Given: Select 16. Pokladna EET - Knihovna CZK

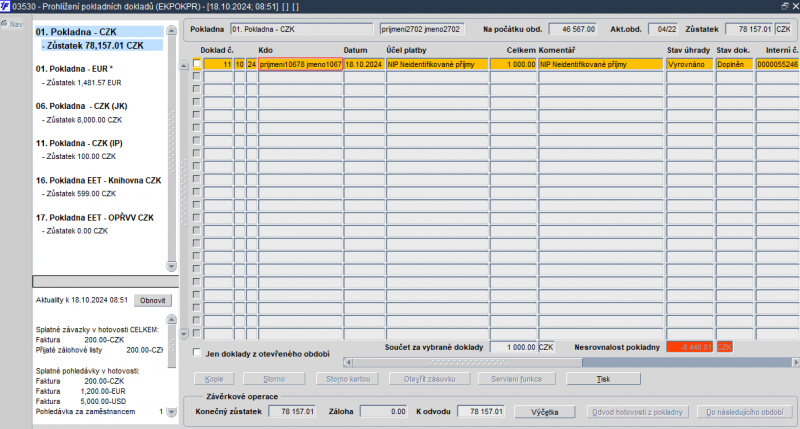Looking at the screenshot, I should [x=98, y=181].
